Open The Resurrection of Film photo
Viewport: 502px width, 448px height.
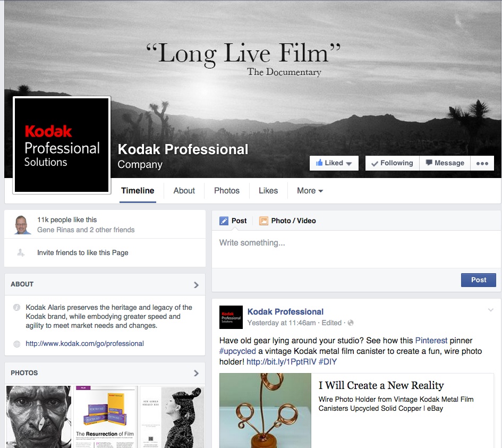(106, 417)
